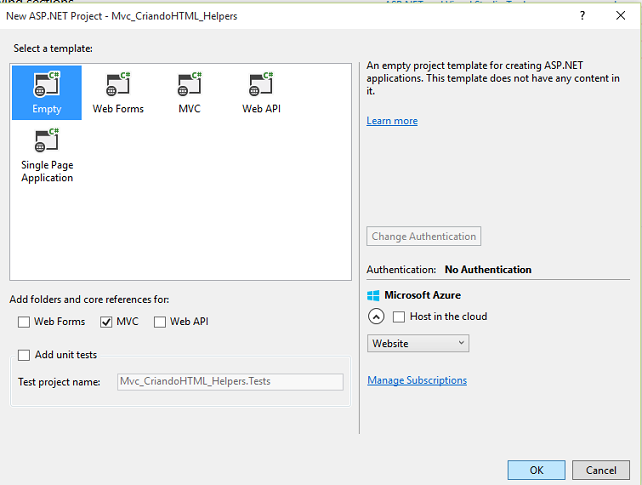Click the 'Add folders and core references for:' label
The height and width of the screenshot is (485, 642).
coord(89,300)
